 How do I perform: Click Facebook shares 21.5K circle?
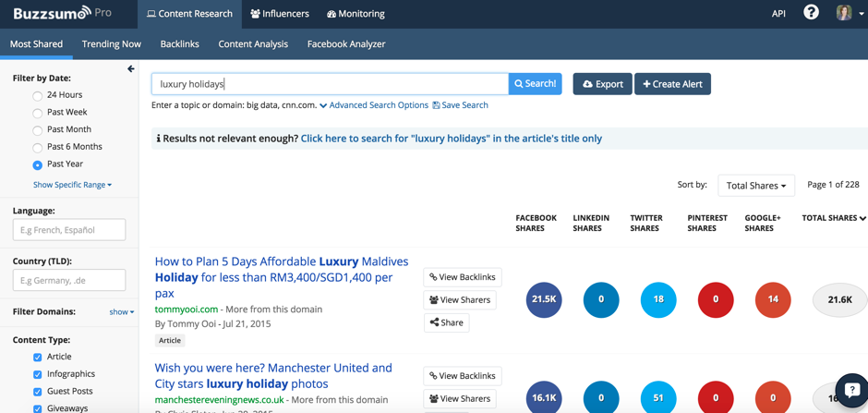coord(544,299)
